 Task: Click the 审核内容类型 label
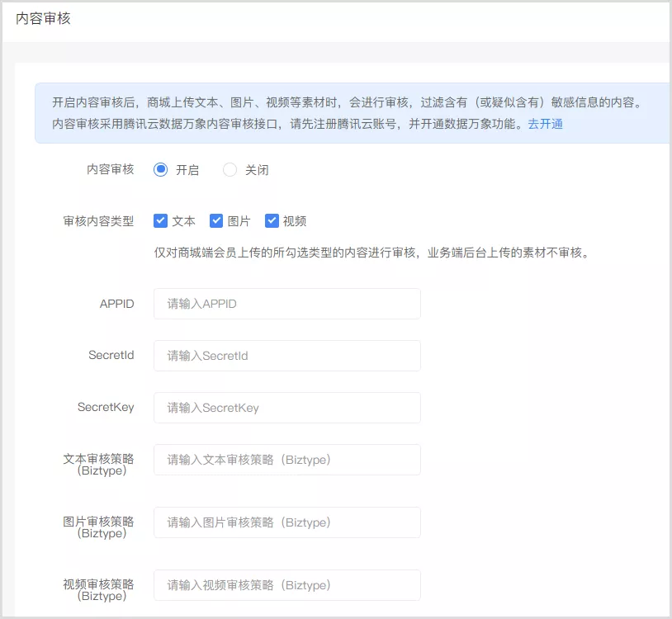(98, 221)
